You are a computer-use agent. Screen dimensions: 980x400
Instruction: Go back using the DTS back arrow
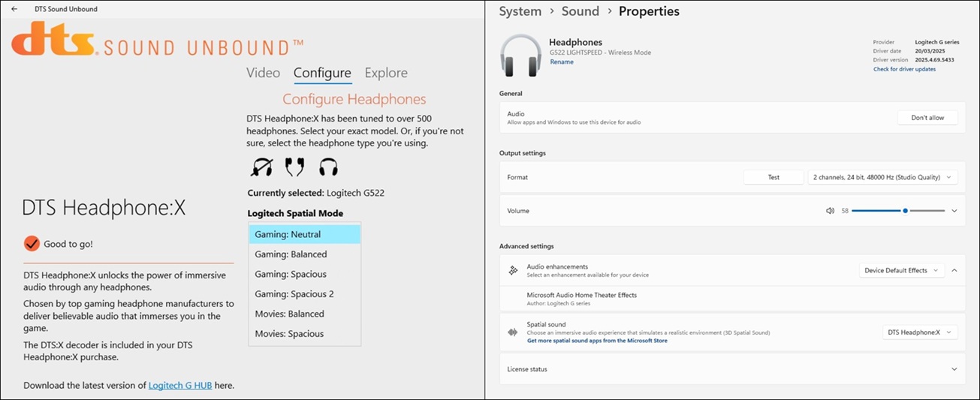(x=14, y=9)
